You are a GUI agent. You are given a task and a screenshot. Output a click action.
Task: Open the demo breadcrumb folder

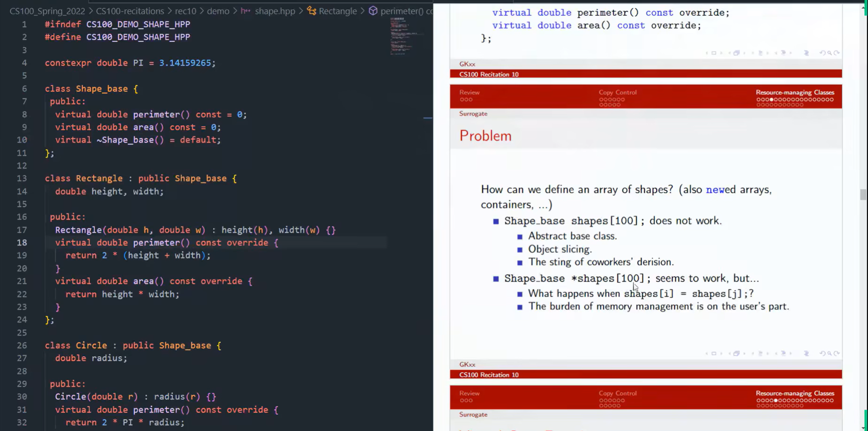[218, 11]
